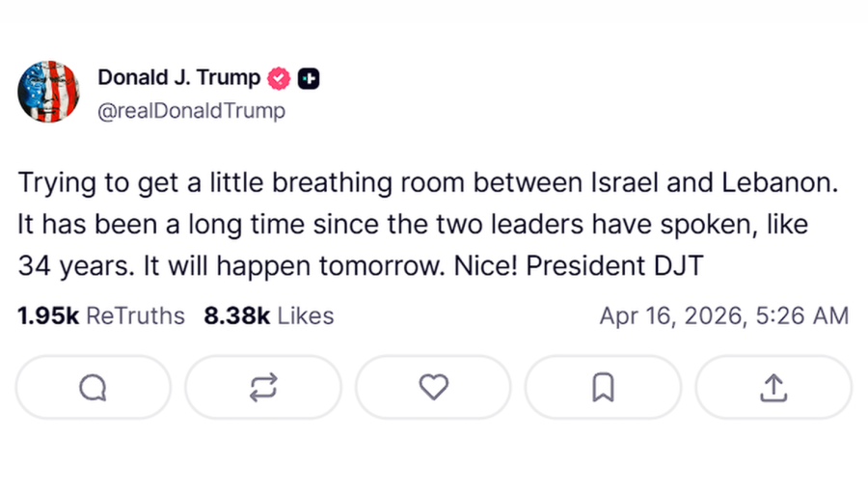Screen dimensions: 868x492
Task: Click the phrase "34 years" in the post
Action: (x=75, y=266)
